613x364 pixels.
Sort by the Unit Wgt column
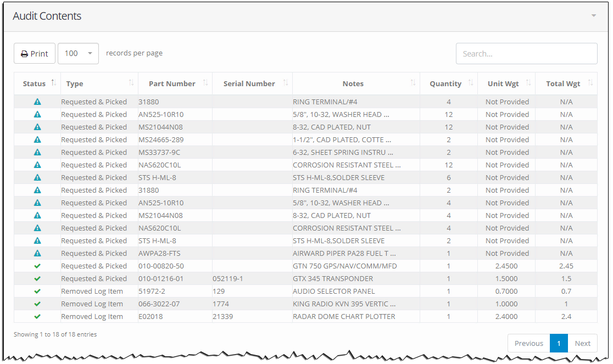pos(506,83)
